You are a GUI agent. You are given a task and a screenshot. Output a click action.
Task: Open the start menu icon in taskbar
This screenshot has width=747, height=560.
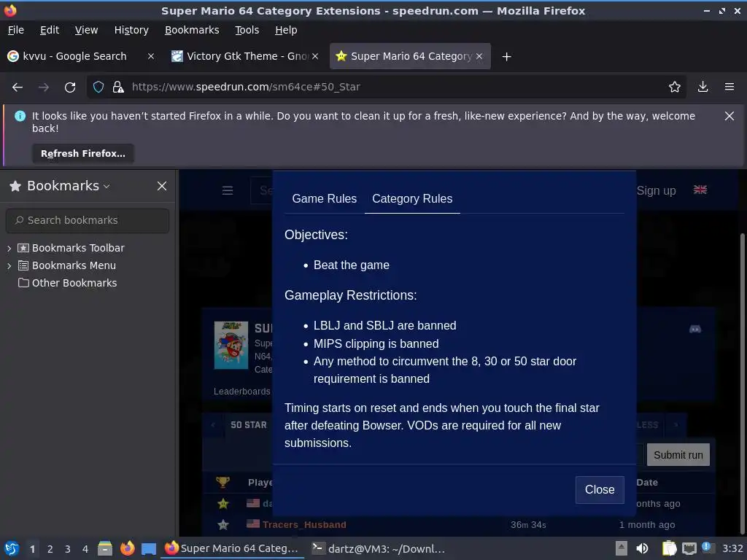[12, 548]
